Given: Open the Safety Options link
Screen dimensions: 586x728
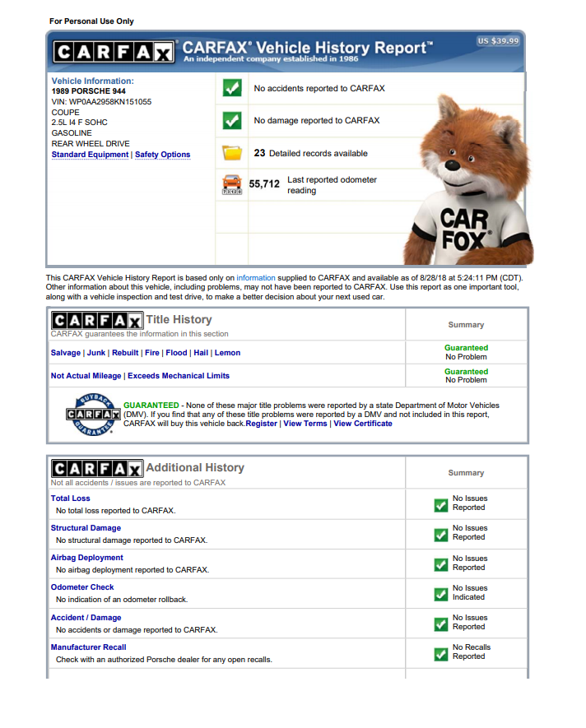Looking at the screenshot, I should click(x=163, y=155).
